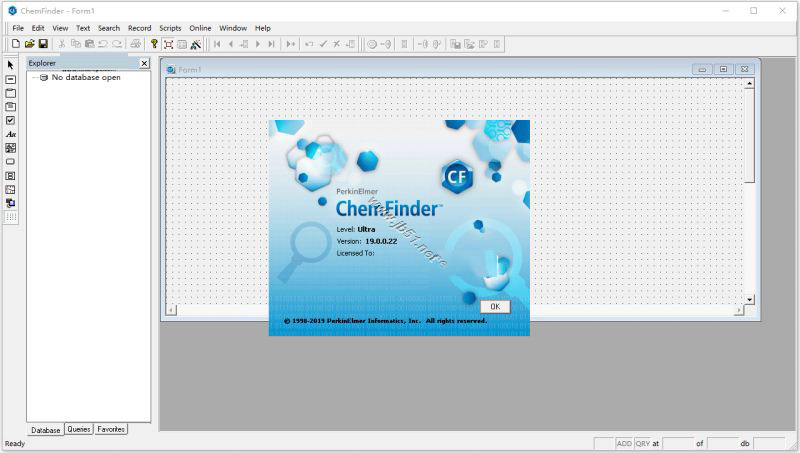Viewport: 800px width, 453px height.
Task: Click the CF hexagon logo
Action: click(457, 177)
